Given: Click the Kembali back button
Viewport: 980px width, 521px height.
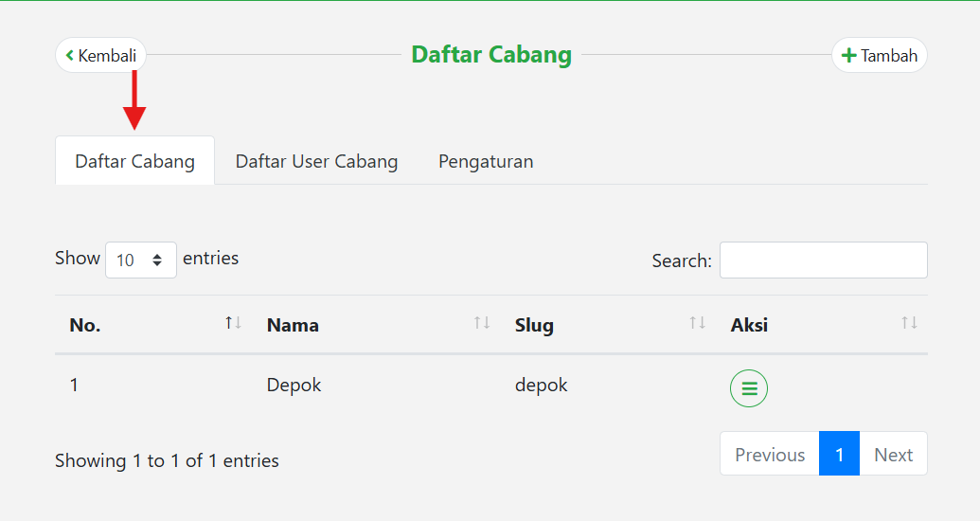Looking at the screenshot, I should pos(101,56).
